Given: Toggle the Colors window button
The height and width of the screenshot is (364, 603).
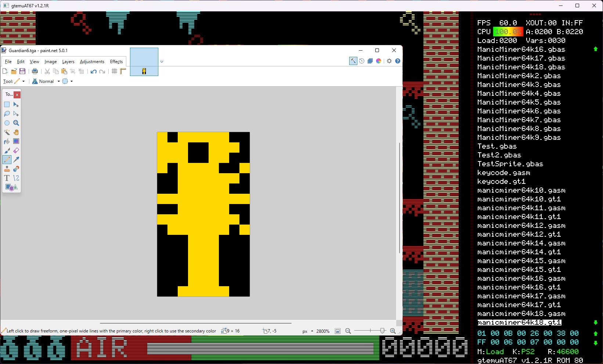Looking at the screenshot, I should pos(379,61).
